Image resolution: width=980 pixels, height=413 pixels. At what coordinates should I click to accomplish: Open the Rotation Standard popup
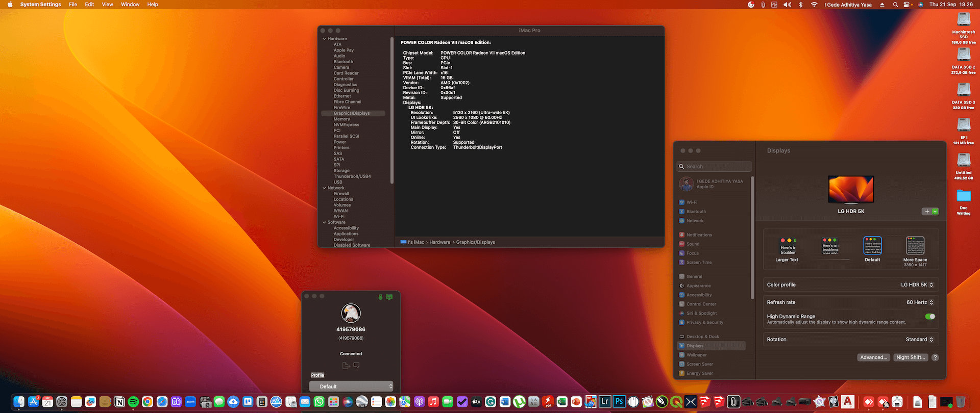pyautogui.click(x=920, y=340)
